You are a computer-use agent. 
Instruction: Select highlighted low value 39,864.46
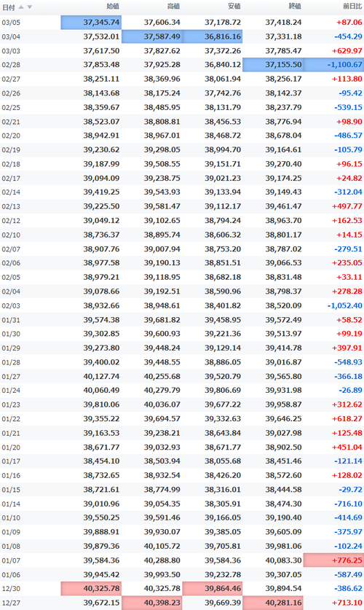[x=213, y=589]
